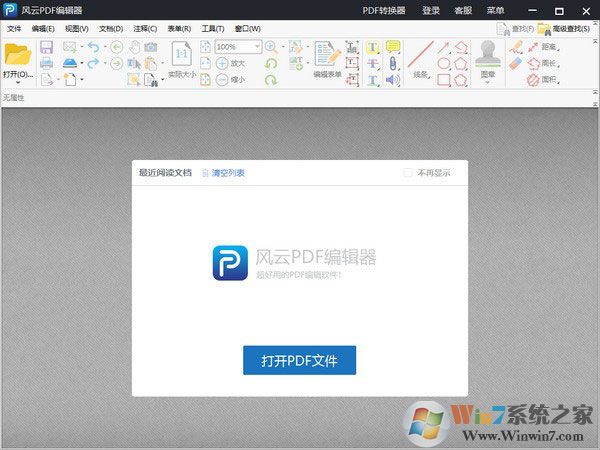Select the Arrow drawing tool
The height and width of the screenshot is (450, 600).
click(443, 47)
